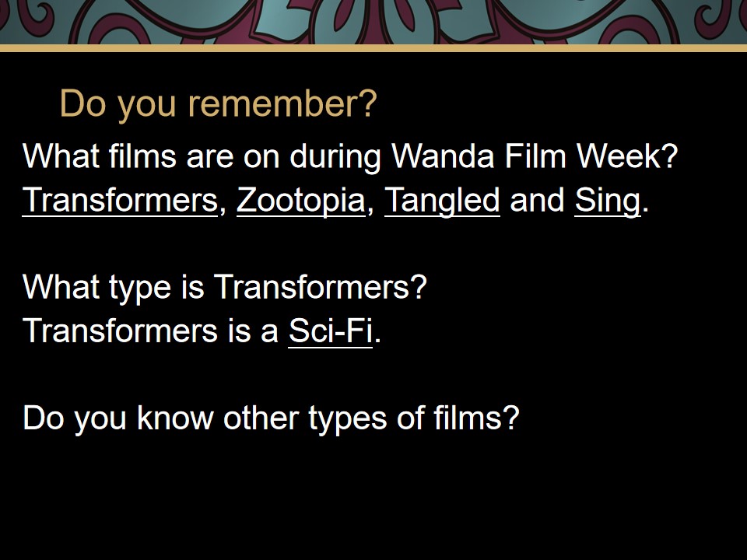Screen dimensions: 747x560
Task: Click the underlined Sci-Fi answer
Action: coord(330,331)
